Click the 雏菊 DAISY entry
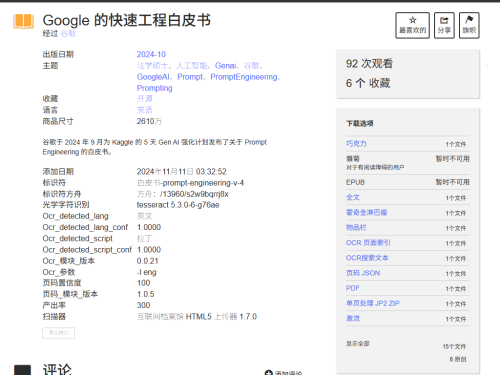This screenshot has height=375, width=500. click(x=353, y=158)
